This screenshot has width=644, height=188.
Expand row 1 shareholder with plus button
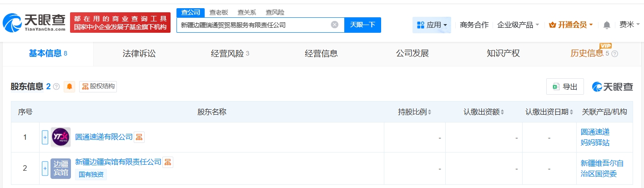point(45,137)
